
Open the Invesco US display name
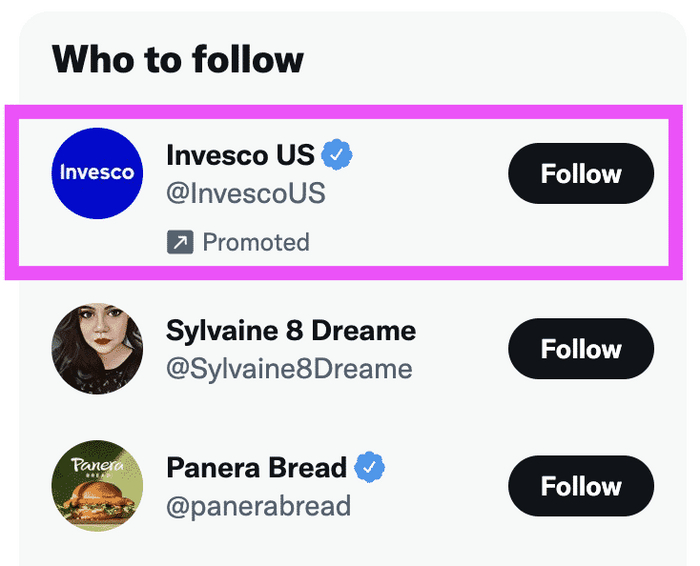click(x=240, y=155)
